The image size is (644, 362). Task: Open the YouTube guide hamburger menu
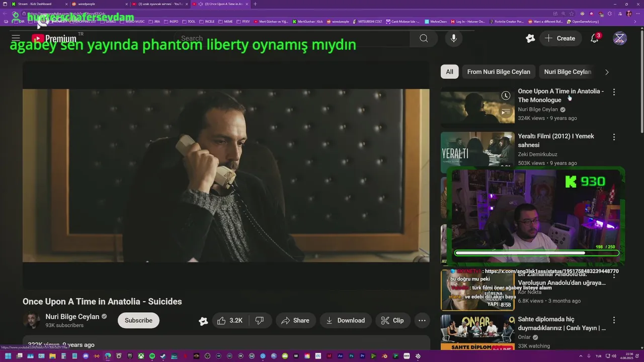pos(16,38)
